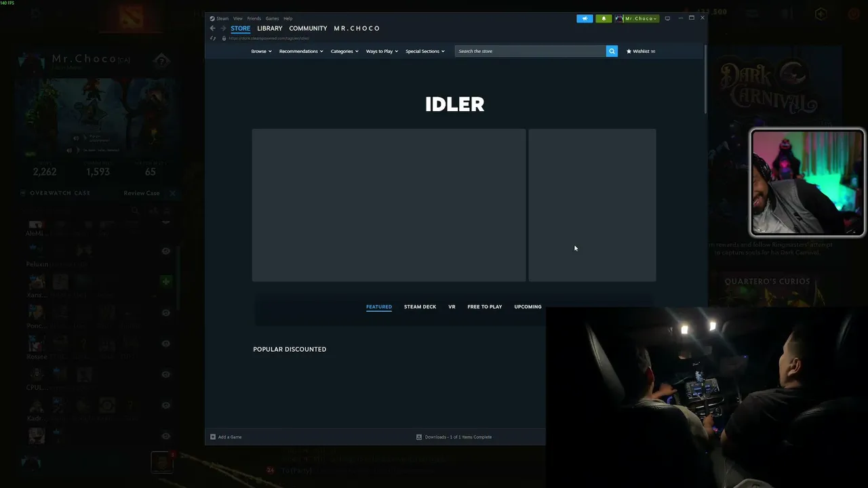Select the UPCOMING tab
This screenshot has width=868, height=488.
(x=528, y=307)
